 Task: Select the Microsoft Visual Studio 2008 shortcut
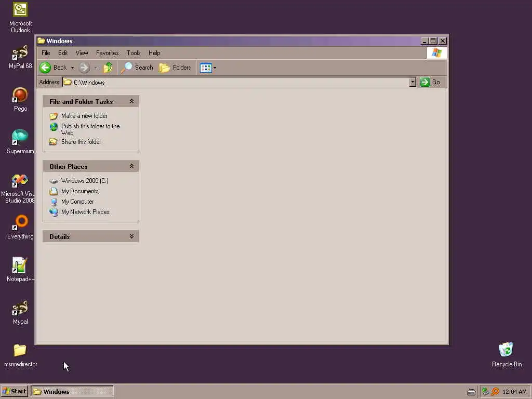18,189
